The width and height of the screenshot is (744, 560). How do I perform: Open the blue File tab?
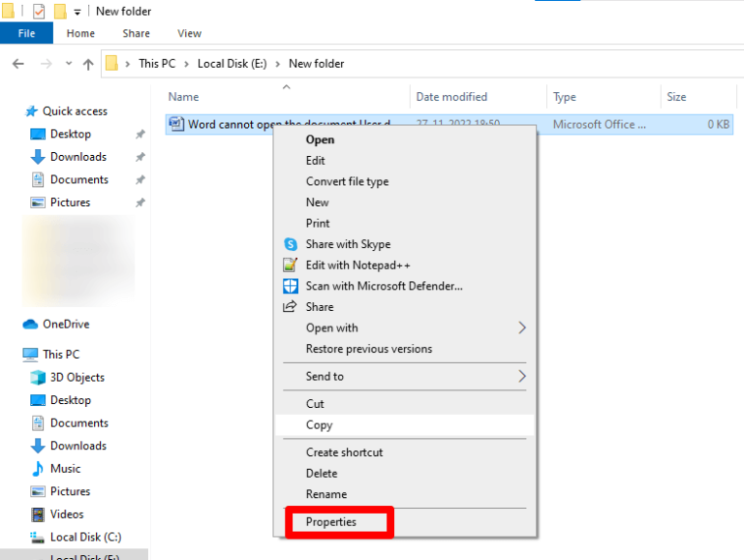(26, 33)
